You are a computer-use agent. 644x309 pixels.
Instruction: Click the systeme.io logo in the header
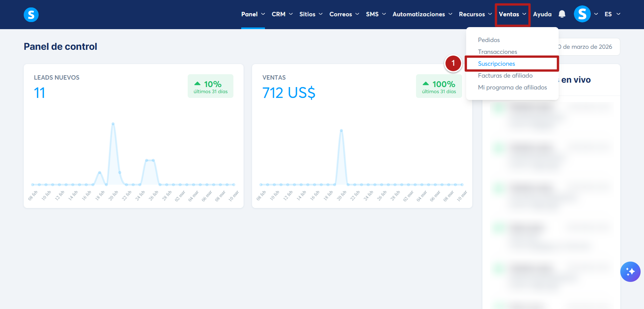[31, 15]
